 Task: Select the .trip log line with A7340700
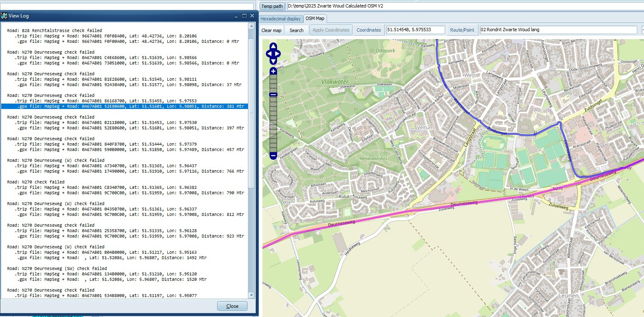pos(106,166)
